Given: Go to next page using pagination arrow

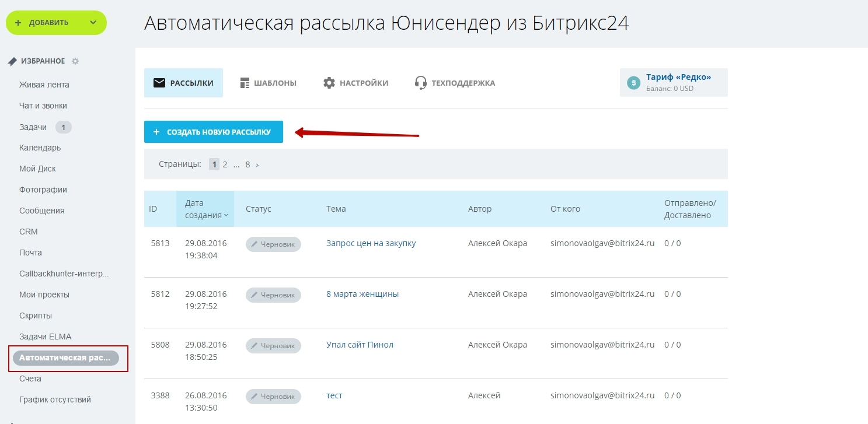Looking at the screenshot, I should 257,165.
